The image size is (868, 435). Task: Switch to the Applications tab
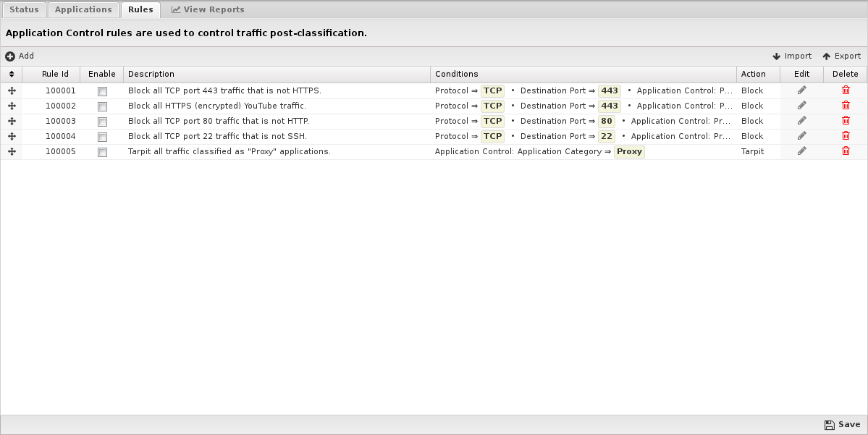[83, 9]
